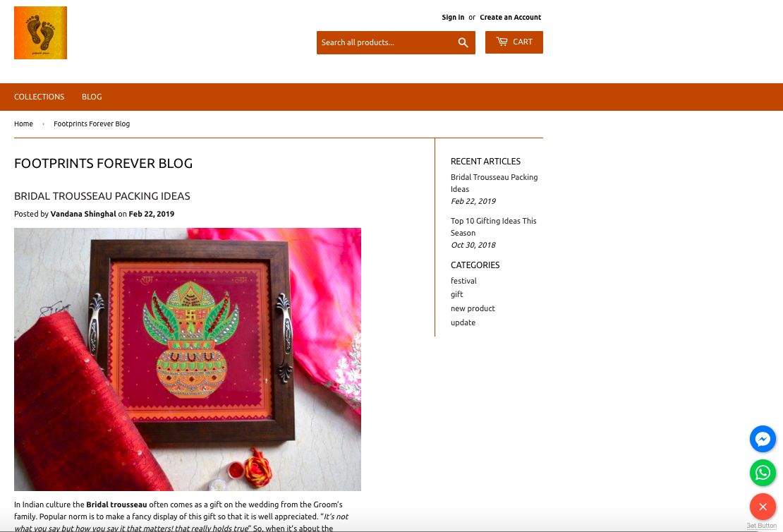Open recent article Top 10 Gifting Ideas
The width and height of the screenshot is (783, 532).
click(x=493, y=226)
